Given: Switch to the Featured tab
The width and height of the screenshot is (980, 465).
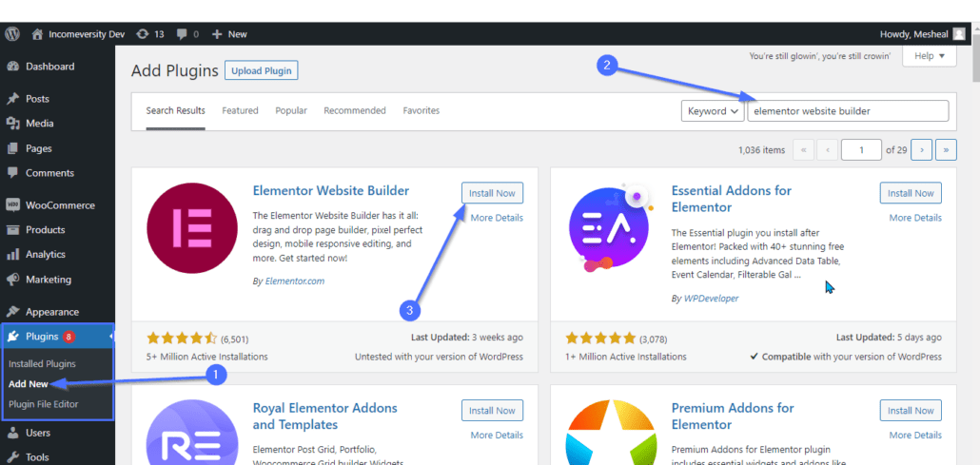Looking at the screenshot, I should tap(240, 110).
